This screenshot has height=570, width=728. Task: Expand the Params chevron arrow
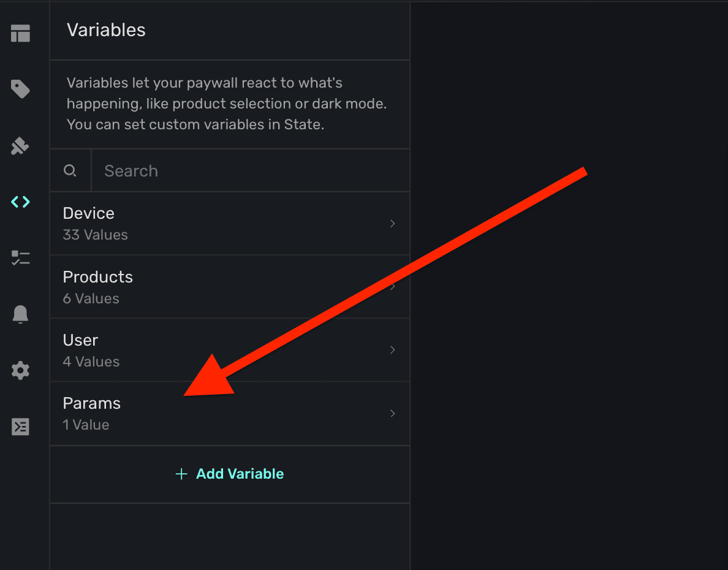coord(393,414)
